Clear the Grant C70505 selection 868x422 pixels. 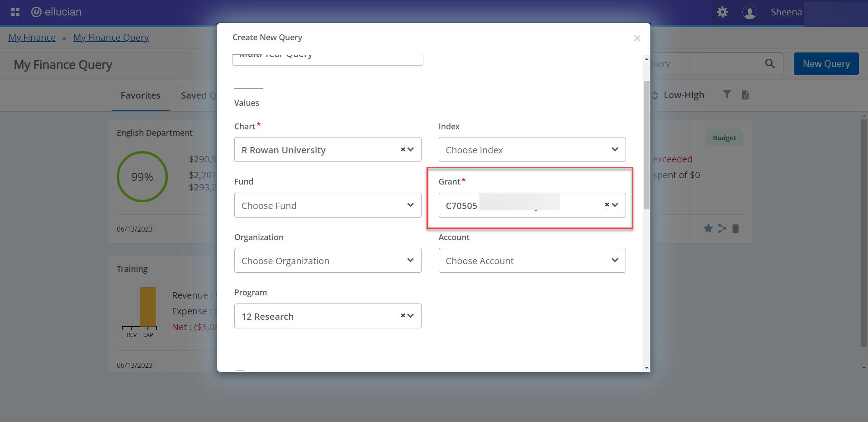607,205
